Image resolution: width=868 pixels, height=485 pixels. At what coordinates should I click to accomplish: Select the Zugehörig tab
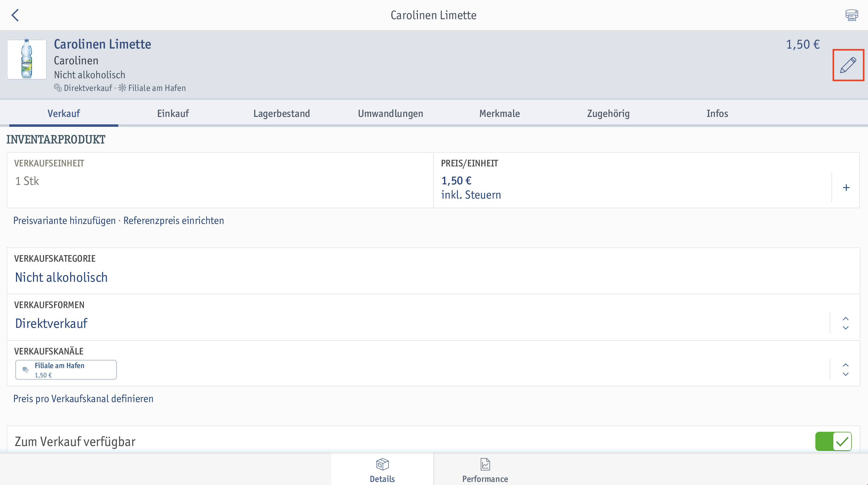608,114
